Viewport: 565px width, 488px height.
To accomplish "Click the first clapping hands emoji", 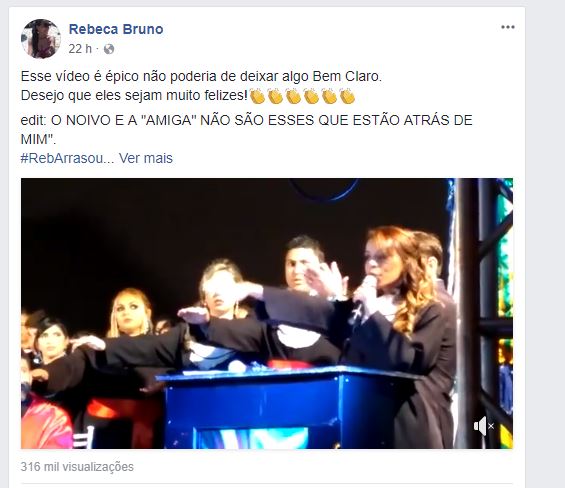I will pyautogui.click(x=257, y=96).
